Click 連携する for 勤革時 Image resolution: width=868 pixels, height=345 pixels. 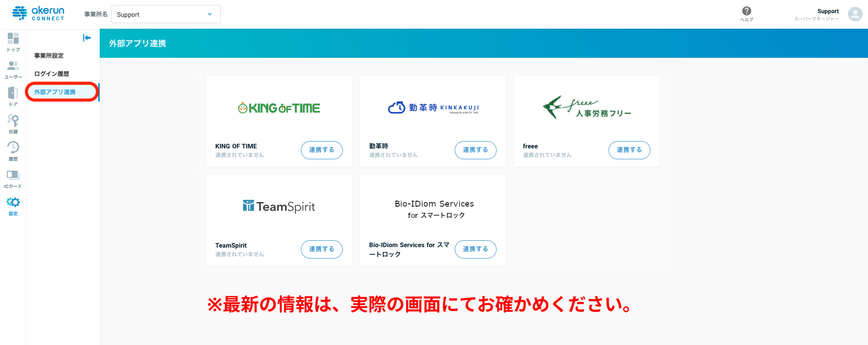tap(476, 150)
